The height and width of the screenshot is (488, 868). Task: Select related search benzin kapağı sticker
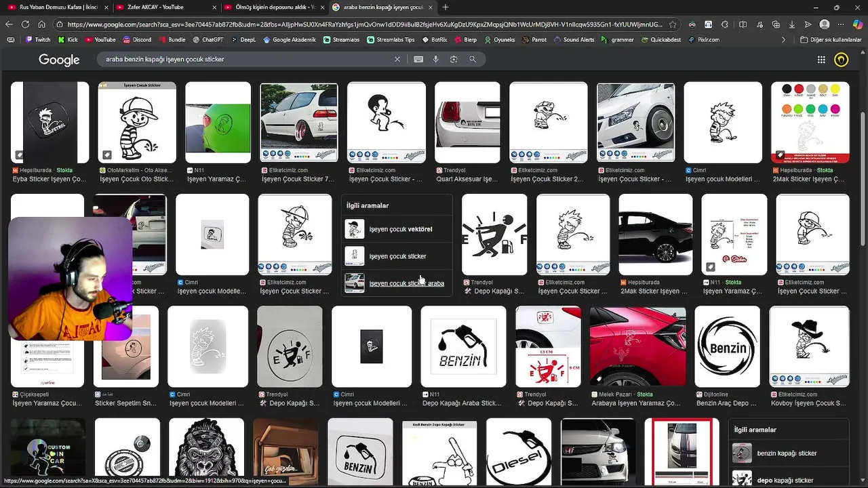(789, 453)
